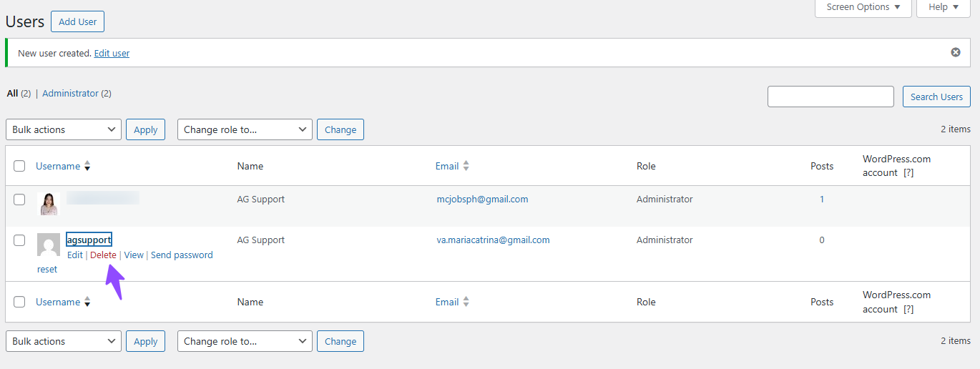Expand the Screen Options tab
980x369 pixels.
point(863,7)
